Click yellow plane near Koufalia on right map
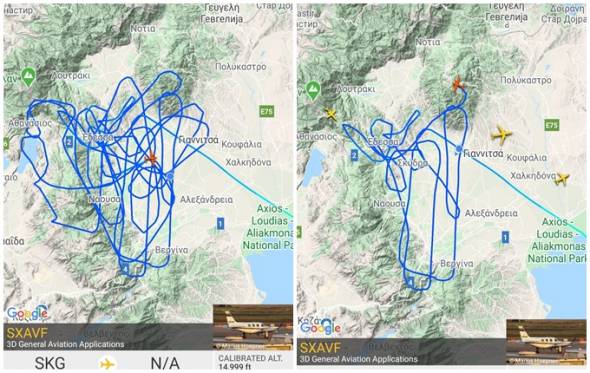This screenshot has height=373, width=590. click(501, 134)
